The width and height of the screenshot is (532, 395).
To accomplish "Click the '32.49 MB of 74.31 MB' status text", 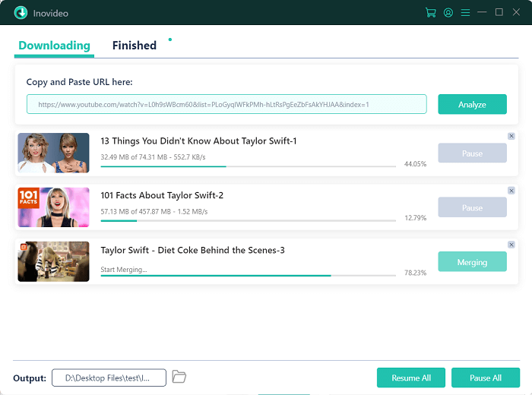I will click(x=153, y=157).
